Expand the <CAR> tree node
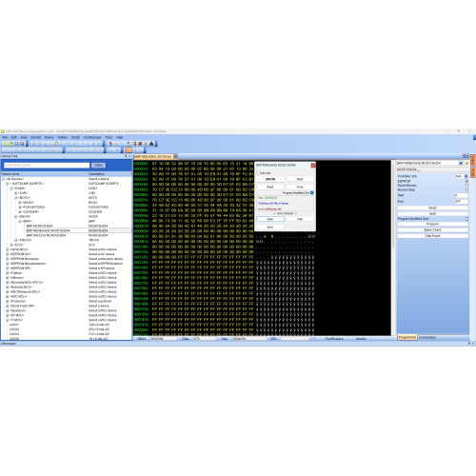The width and height of the screenshot is (476, 476). (15, 193)
